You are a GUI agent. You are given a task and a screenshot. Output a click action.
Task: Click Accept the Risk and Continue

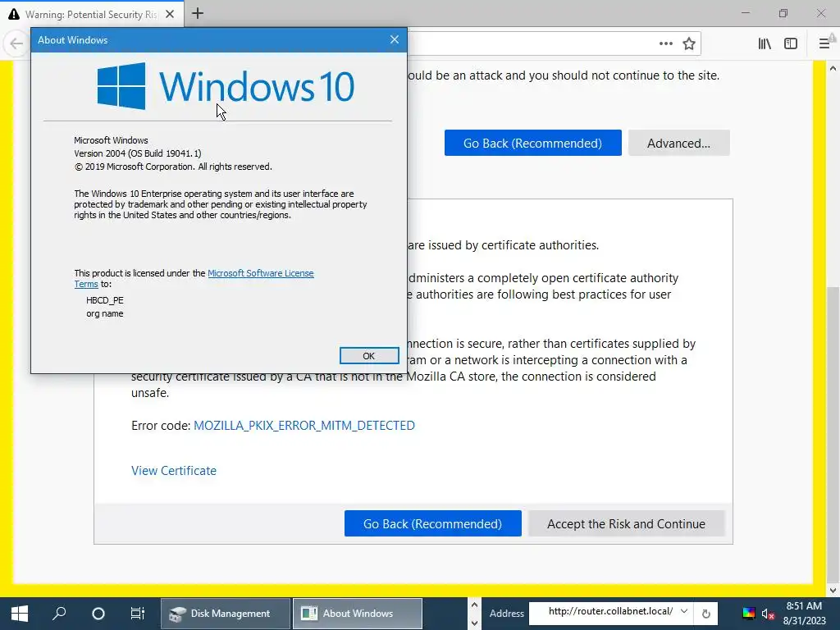pos(626,523)
